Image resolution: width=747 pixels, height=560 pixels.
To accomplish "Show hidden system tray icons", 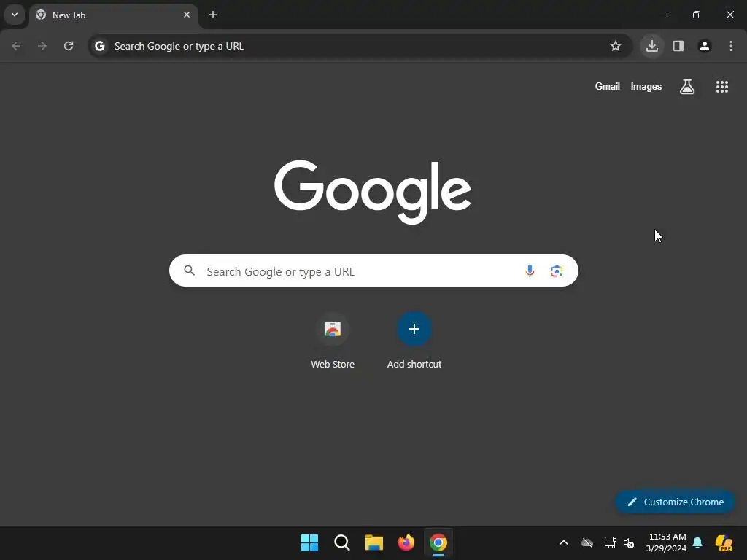I will click(x=564, y=542).
